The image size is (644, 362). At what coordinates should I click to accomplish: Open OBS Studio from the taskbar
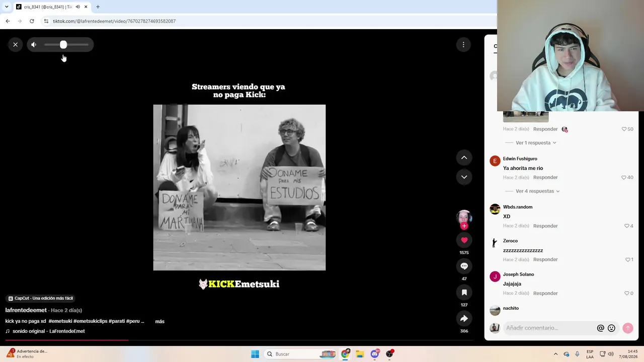point(389,354)
